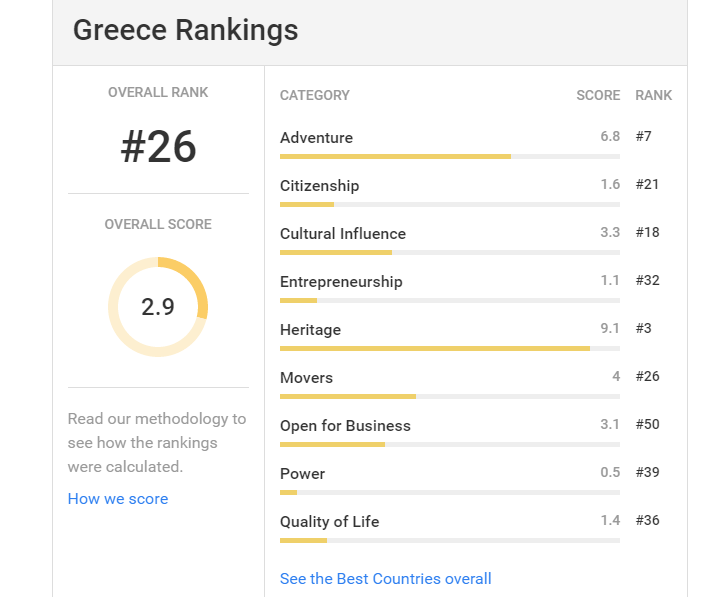This screenshot has height=597, width=708.
Task: Click the circular overall score gauge
Action: coord(158,307)
